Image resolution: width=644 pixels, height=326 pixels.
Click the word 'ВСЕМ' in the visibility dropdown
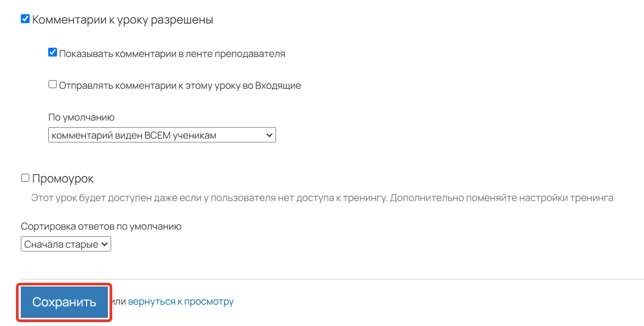(x=157, y=135)
